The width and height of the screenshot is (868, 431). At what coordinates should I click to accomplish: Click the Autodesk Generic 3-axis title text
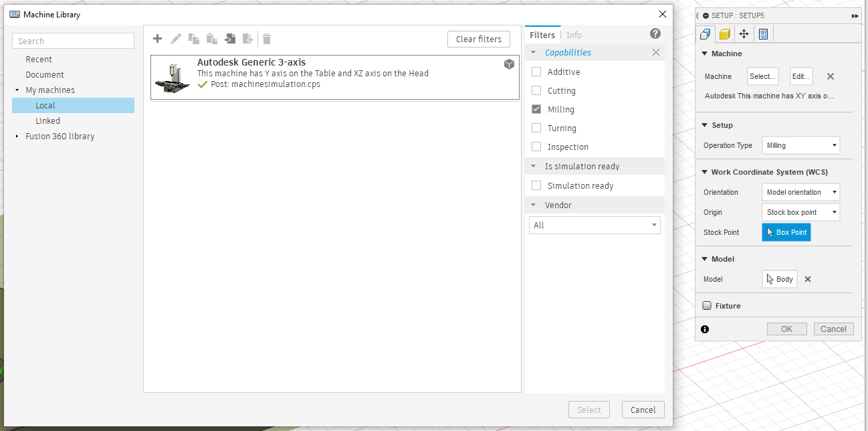coord(251,62)
